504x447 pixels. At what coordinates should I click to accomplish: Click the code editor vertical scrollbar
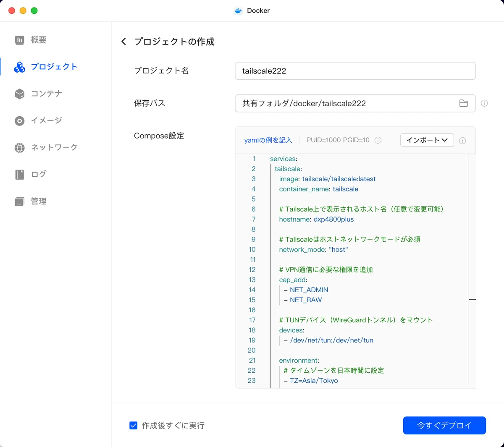pyautogui.click(x=472, y=271)
